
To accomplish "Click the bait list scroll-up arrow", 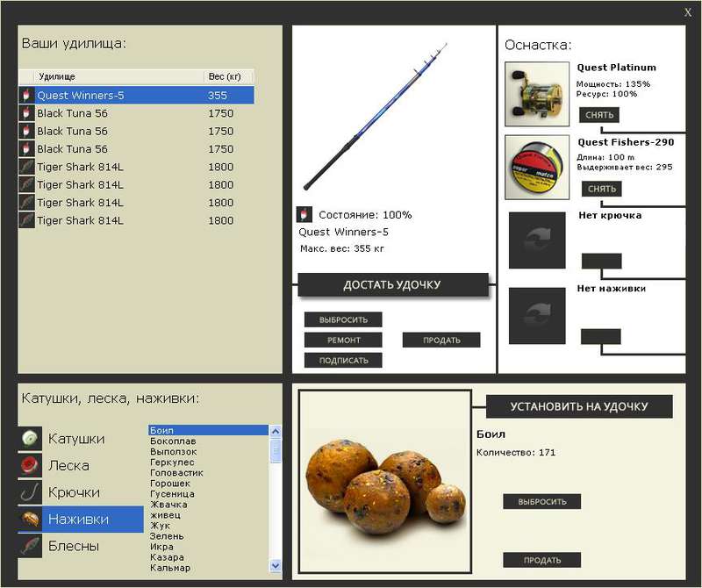I will coord(276,431).
